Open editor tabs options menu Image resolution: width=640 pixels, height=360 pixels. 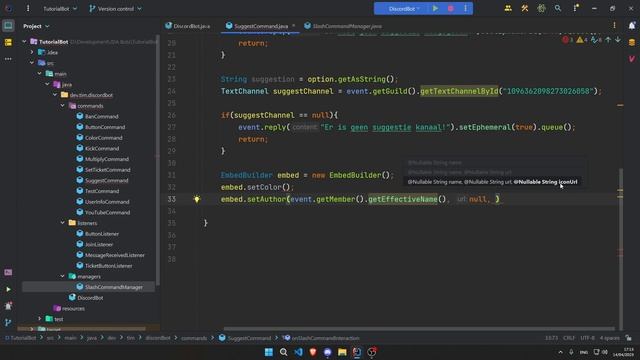[x=614, y=26]
